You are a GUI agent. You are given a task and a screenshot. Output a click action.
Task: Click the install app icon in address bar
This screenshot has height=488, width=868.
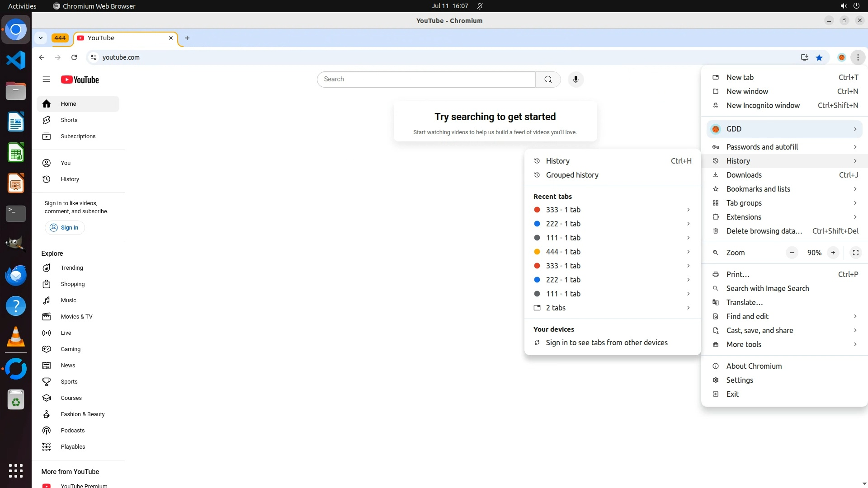pyautogui.click(x=804, y=57)
